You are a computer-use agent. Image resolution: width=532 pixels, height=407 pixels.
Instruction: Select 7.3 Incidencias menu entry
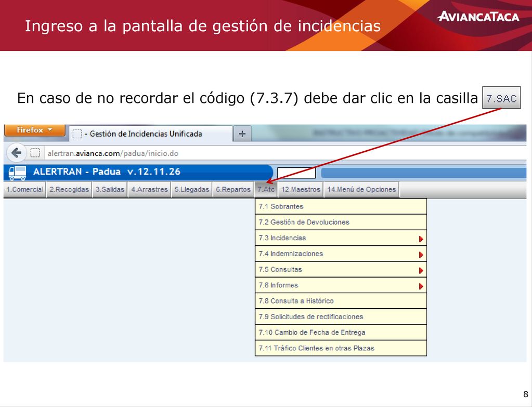[341, 238]
